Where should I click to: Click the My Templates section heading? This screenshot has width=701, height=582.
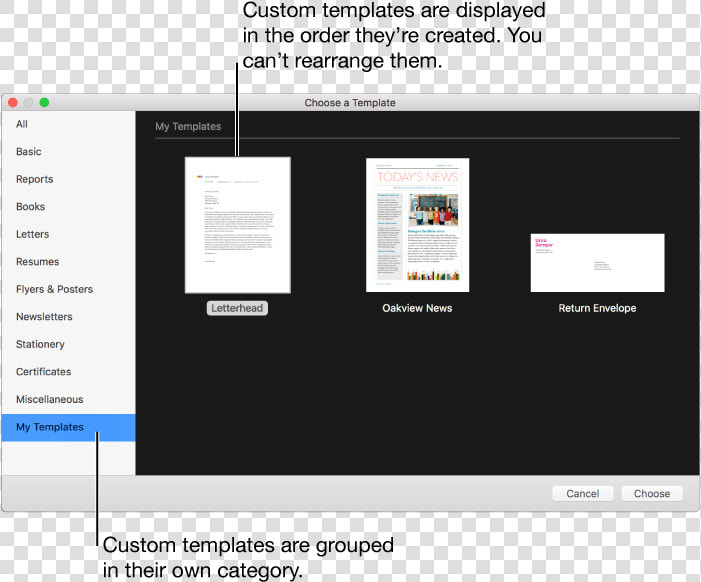tap(188, 127)
